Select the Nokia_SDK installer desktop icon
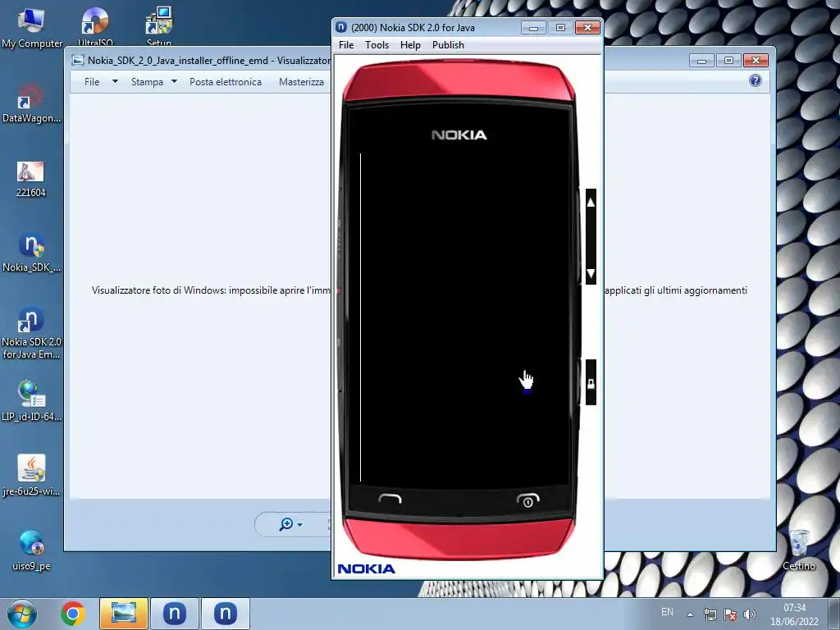The image size is (840, 630). [x=32, y=252]
